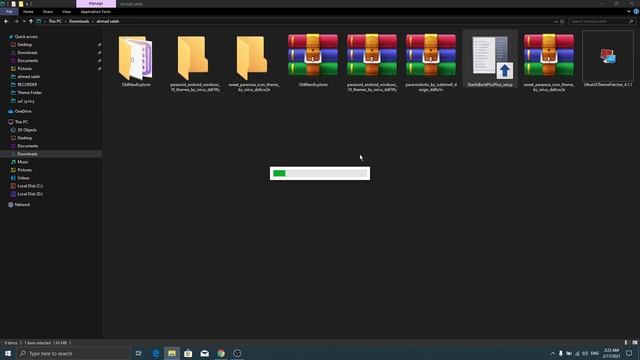Open Documents under Quick access
The width and height of the screenshot is (640, 360).
coord(27,60)
